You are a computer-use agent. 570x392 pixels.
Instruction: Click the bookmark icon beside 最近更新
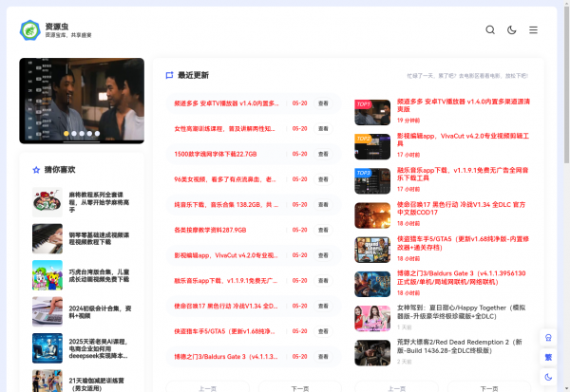169,75
